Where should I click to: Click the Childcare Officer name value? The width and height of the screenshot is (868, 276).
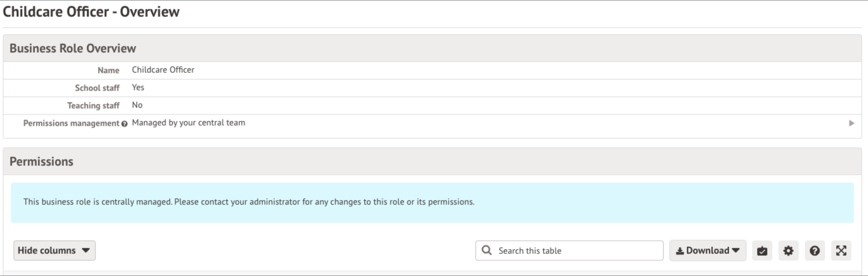pos(163,70)
